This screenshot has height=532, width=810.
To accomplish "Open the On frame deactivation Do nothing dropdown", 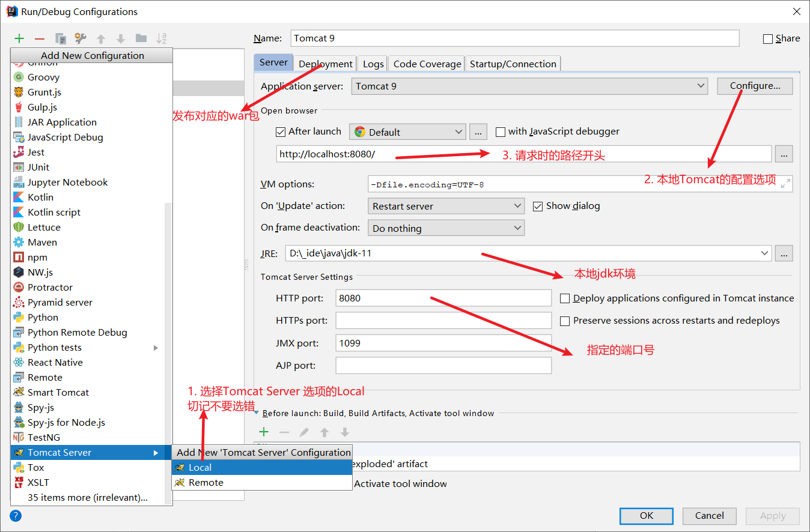I will (446, 228).
